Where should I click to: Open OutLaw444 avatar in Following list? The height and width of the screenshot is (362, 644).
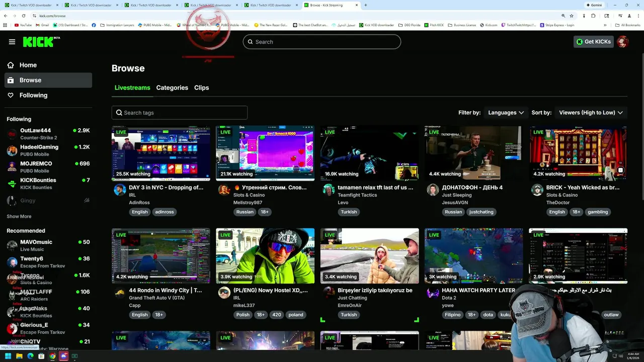pos(12,134)
